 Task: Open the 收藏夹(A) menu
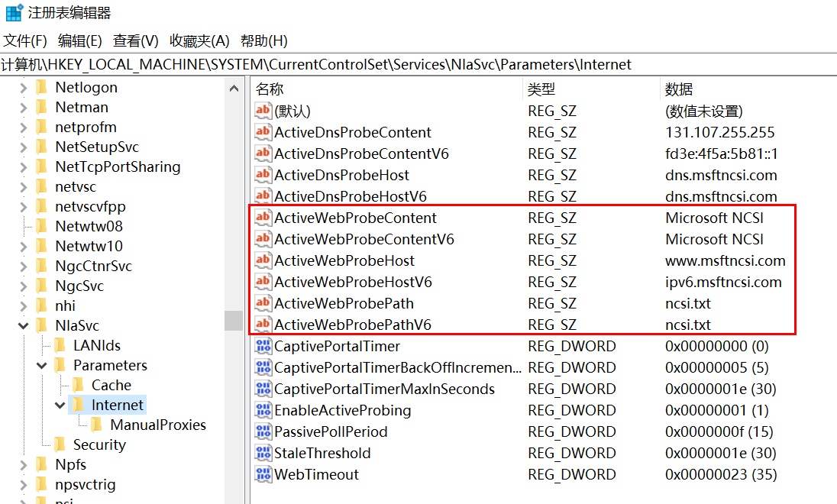click(199, 40)
